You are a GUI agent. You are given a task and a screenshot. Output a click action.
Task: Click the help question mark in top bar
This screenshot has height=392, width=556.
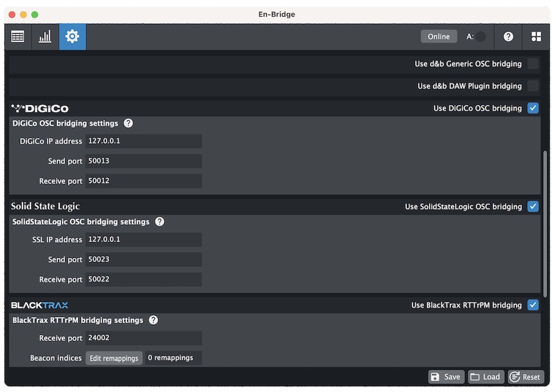508,36
